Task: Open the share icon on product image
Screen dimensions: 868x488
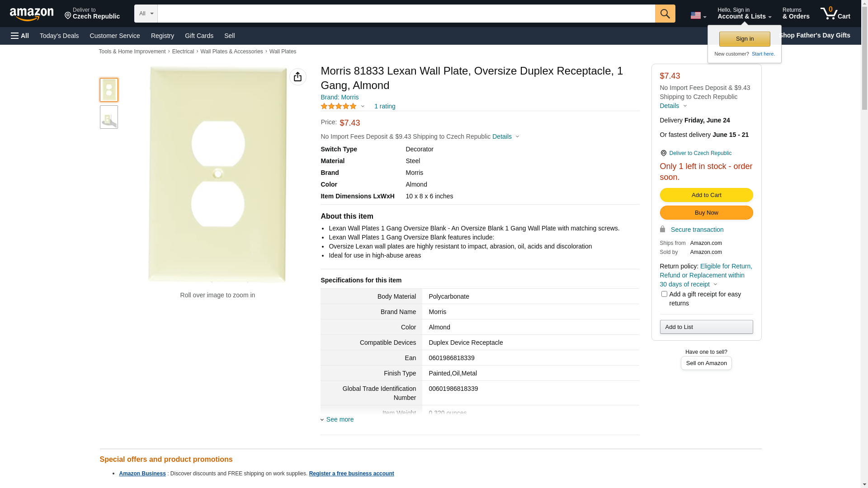Action: (x=297, y=77)
